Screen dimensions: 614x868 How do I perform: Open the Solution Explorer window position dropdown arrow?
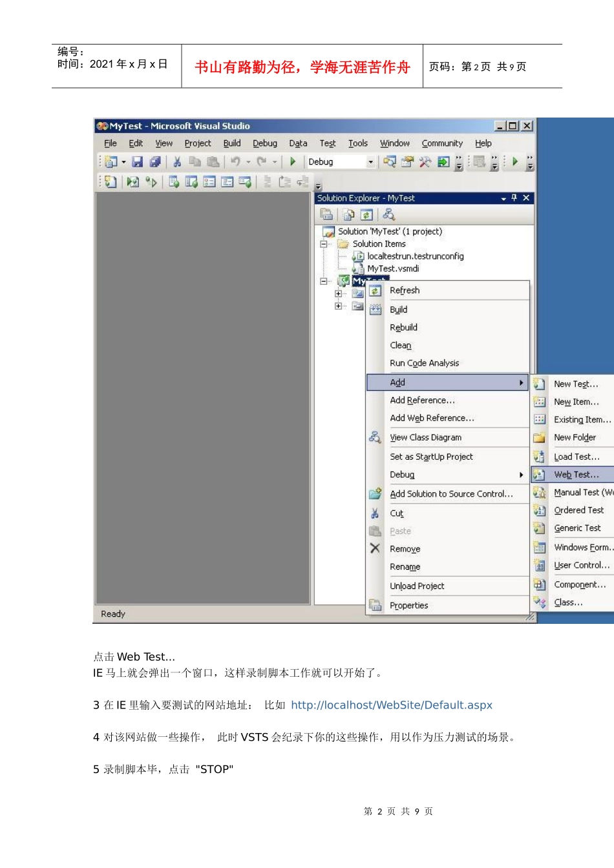[503, 198]
